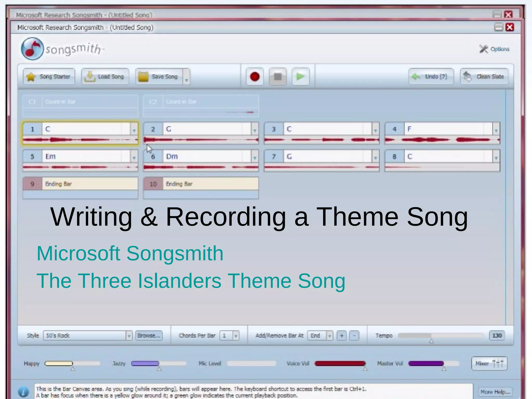Select Ending Bar 9
Screen dimensions: 532x399
pyautogui.click(x=80, y=188)
